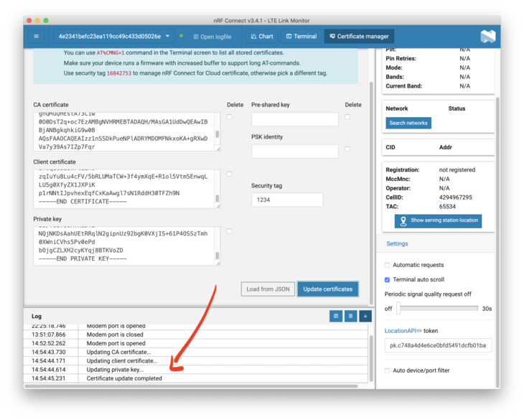This screenshot has height=420, width=524.
Task: Expand the device selector dropdown
Action: coord(167,37)
